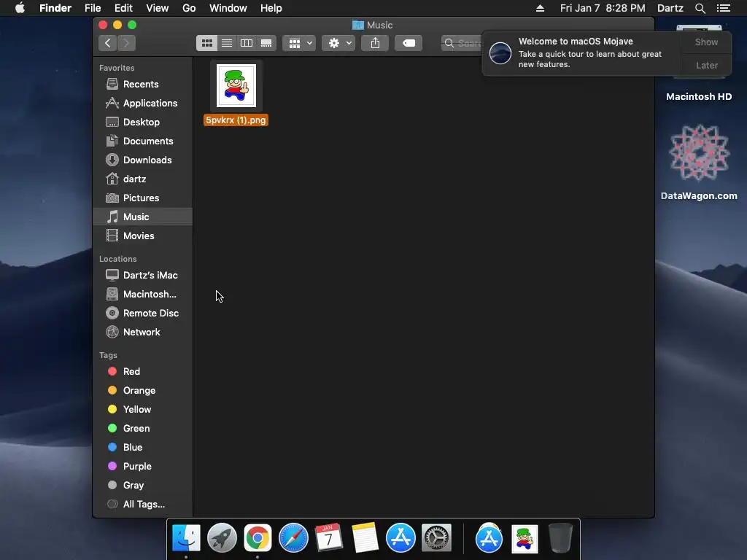
Task: Open the Go menu
Action: 189,8
